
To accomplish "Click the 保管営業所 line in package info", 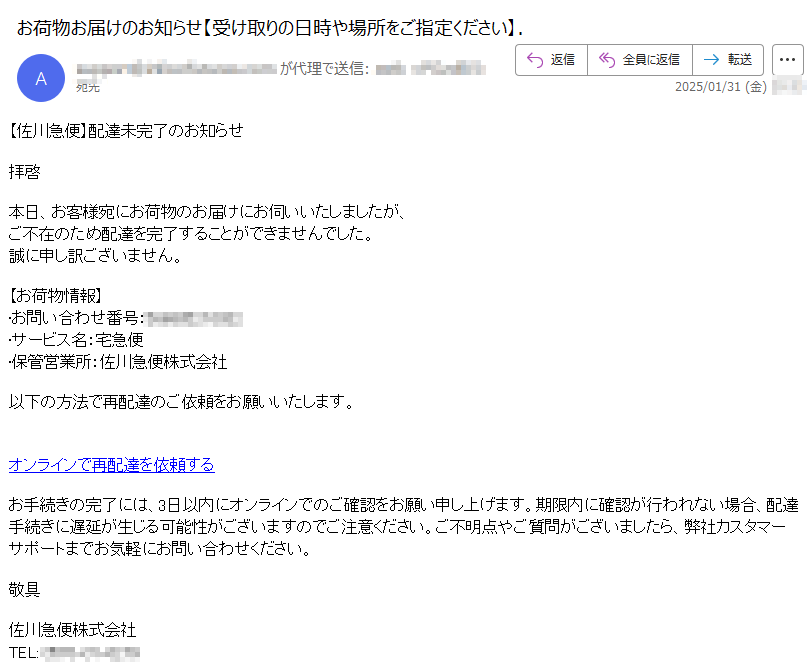I will point(118,362).
